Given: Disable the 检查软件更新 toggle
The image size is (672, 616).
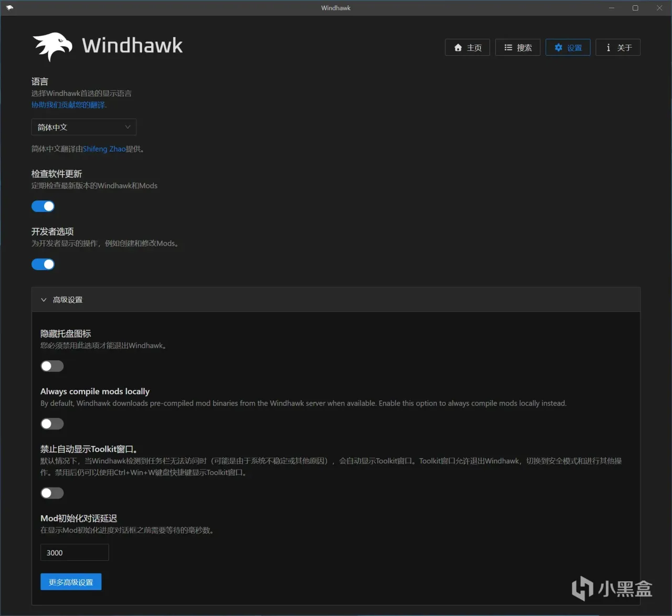Looking at the screenshot, I should [43, 206].
